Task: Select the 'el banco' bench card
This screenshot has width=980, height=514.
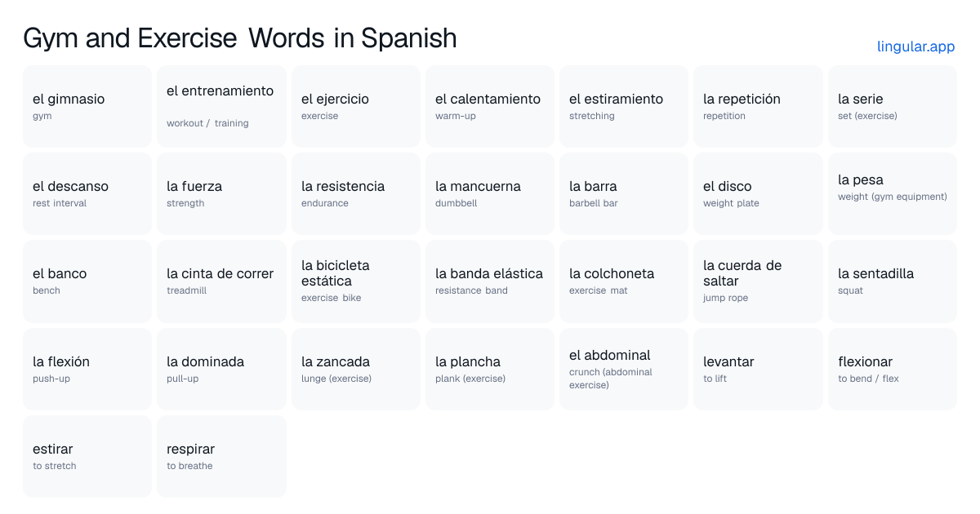Action: pos(87,281)
